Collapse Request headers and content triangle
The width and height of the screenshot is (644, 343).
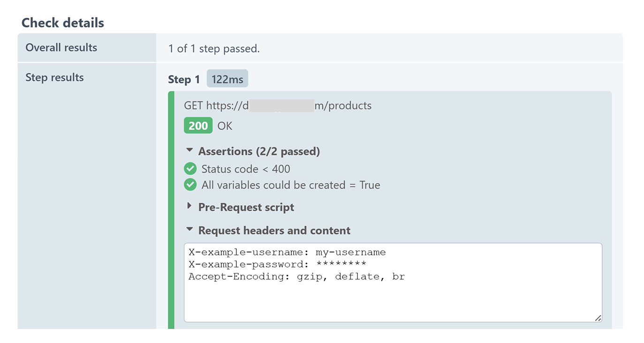(189, 230)
